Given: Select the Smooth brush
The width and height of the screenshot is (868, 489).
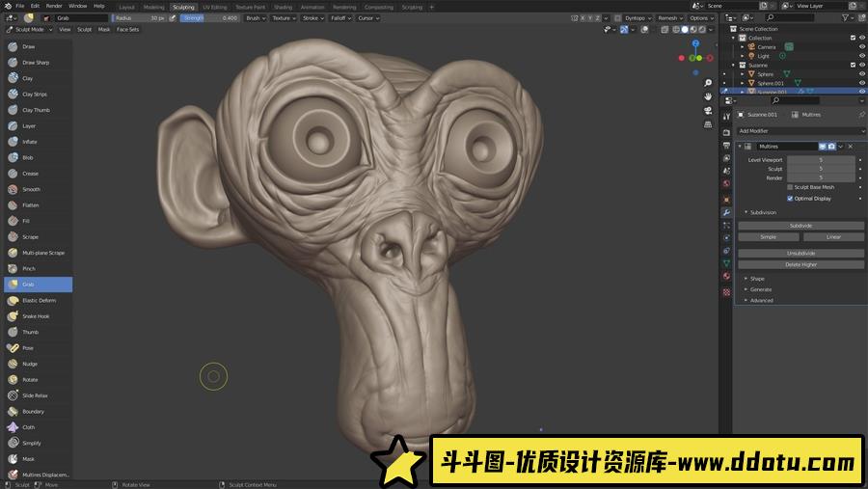Looking at the screenshot, I should pyautogui.click(x=38, y=189).
